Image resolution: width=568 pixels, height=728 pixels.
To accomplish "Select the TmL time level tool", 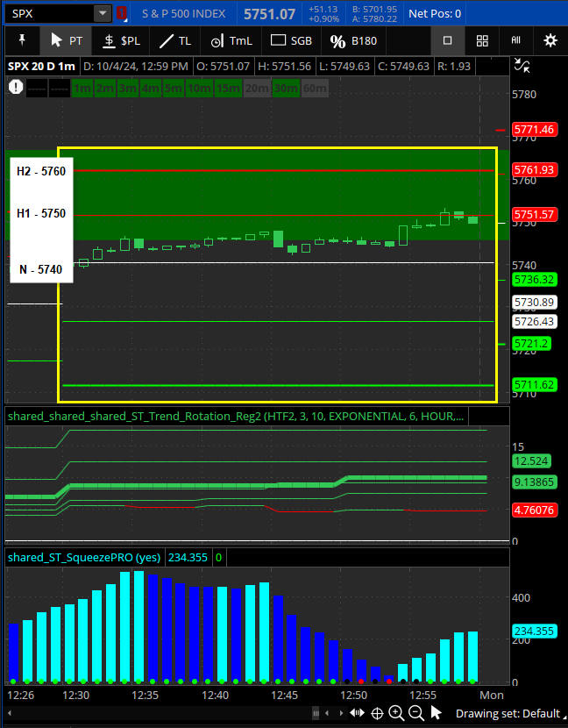I will (231, 40).
